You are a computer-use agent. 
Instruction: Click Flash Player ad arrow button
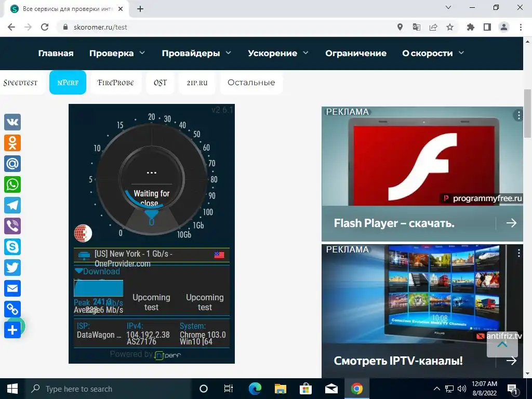pyautogui.click(x=511, y=223)
